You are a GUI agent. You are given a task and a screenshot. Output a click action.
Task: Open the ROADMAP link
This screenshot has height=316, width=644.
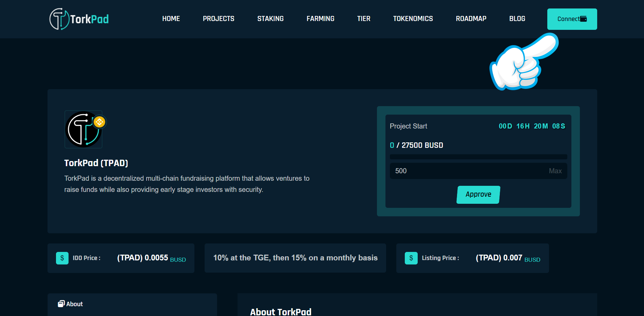[x=471, y=19]
